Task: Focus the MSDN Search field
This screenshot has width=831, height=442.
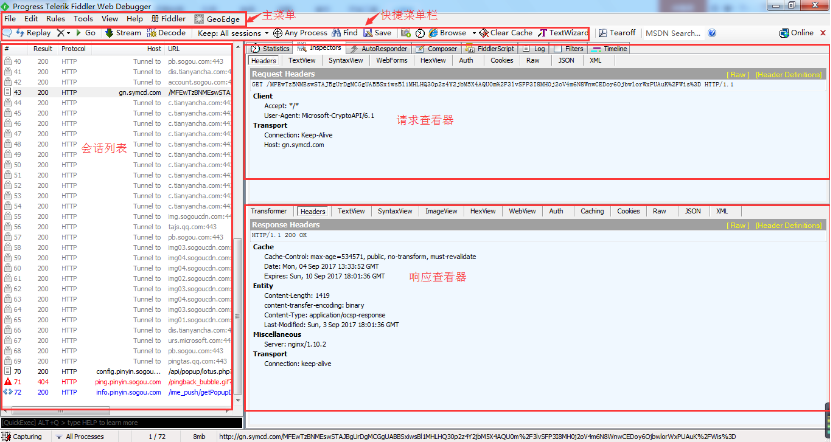Action: [x=674, y=33]
